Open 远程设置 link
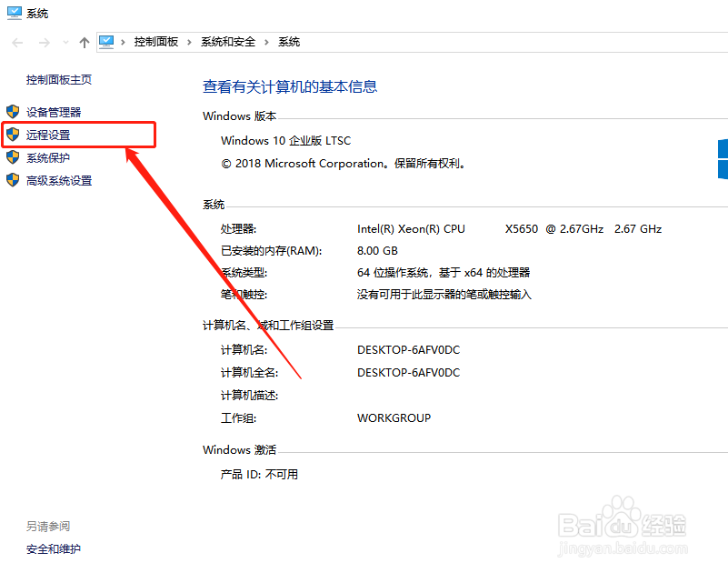The height and width of the screenshot is (573, 728). [48, 135]
